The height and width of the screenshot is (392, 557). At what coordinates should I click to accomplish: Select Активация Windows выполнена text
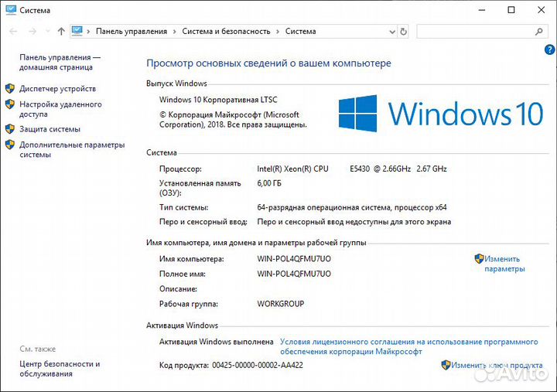pyautogui.click(x=217, y=342)
